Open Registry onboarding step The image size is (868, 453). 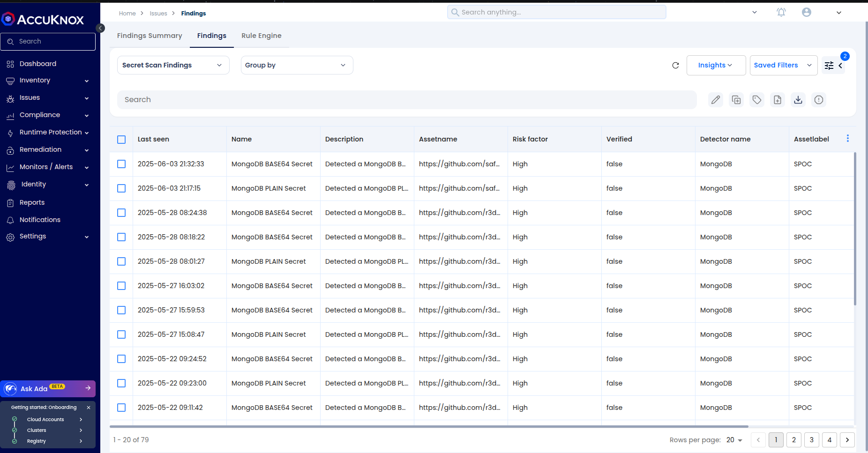(48, 441)
